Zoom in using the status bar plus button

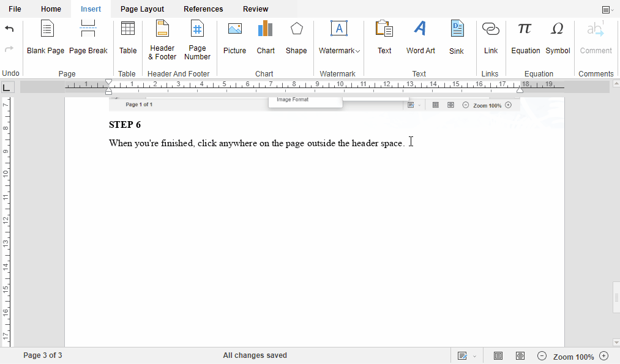point(604,356)
